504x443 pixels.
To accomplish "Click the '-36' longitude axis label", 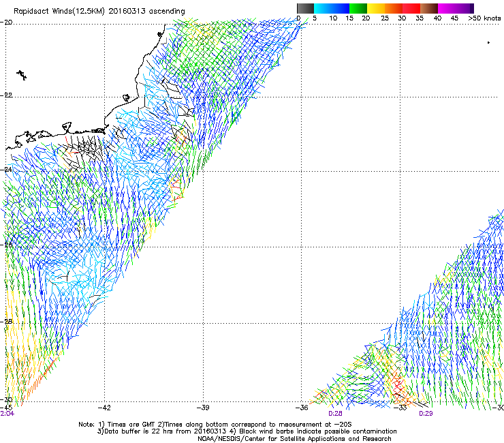I will click(302, 408).
